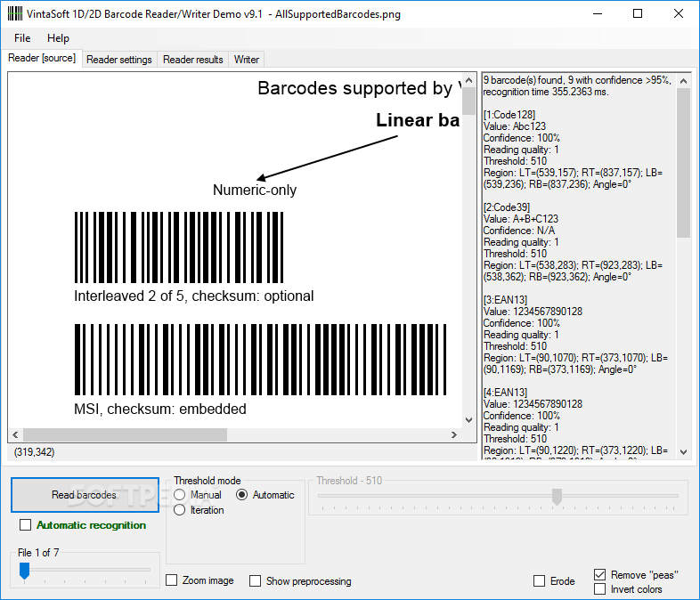
Task: Click the image horizontal scroll right arrow
Action: [453, 434]
